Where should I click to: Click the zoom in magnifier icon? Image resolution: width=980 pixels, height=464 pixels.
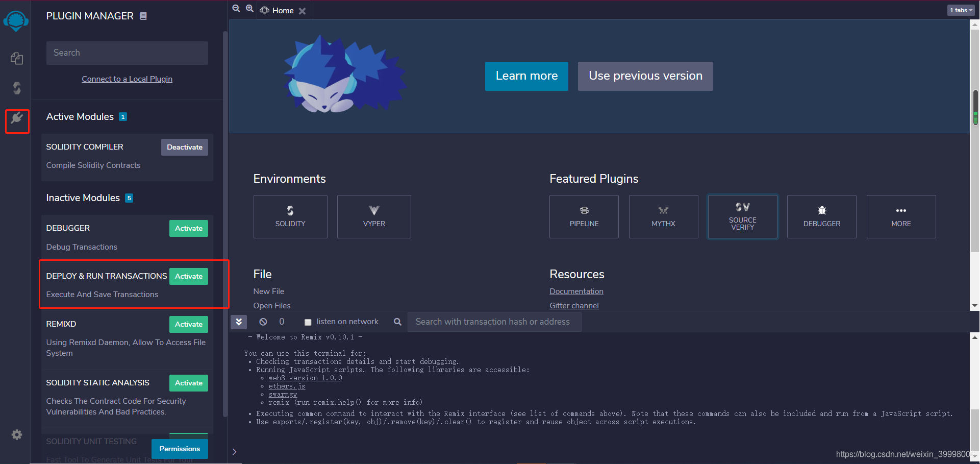[x=249, y=9]
